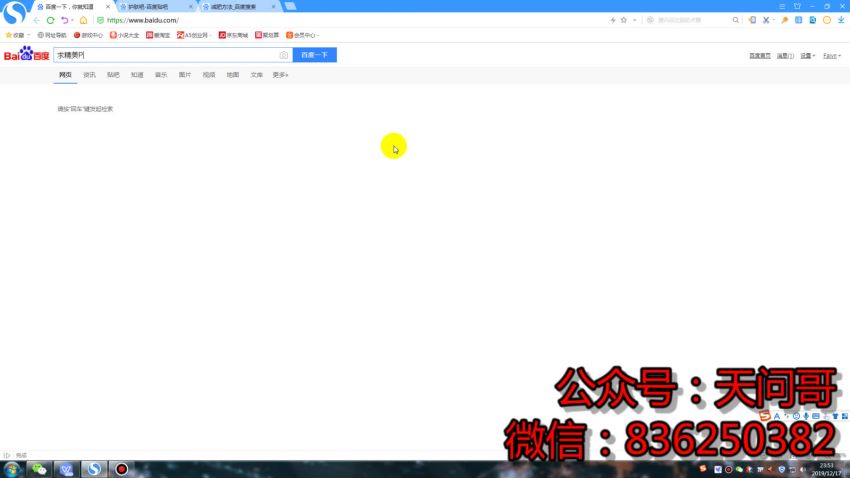The height and width of the screenshot is (478, 850).
Task: Select the news category tab
Action: tap(89, 75)
